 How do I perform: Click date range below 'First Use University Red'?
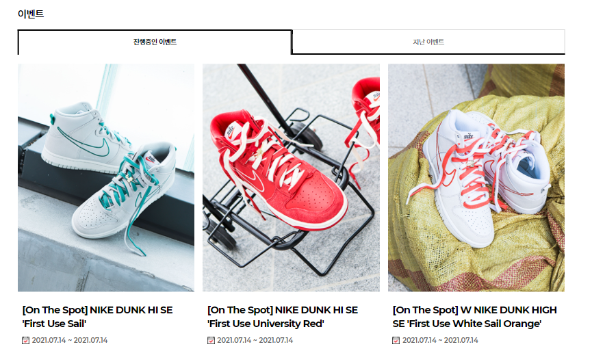click(x=255, y=340)
